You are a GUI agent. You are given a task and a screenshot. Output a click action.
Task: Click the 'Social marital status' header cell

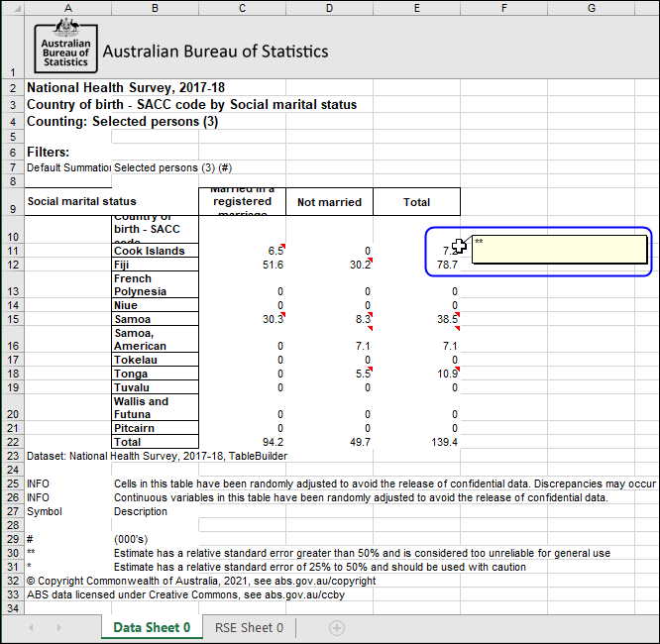(x=67, y=201)
